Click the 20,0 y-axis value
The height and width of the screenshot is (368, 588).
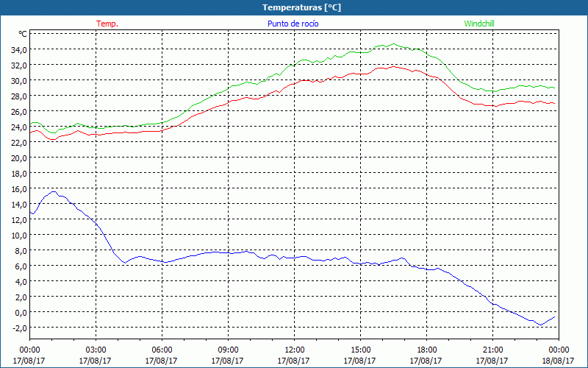pos(19,158)
